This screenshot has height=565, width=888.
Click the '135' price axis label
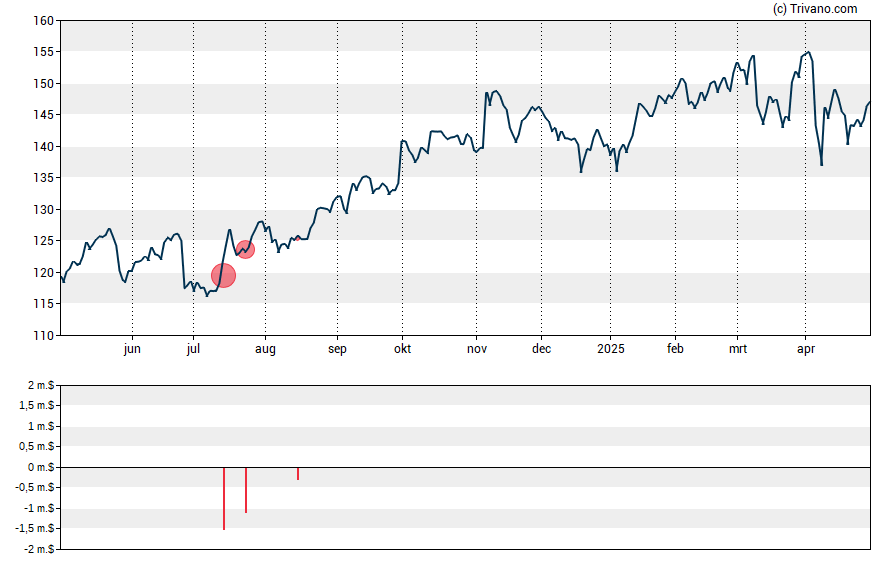tap(44, 178)
